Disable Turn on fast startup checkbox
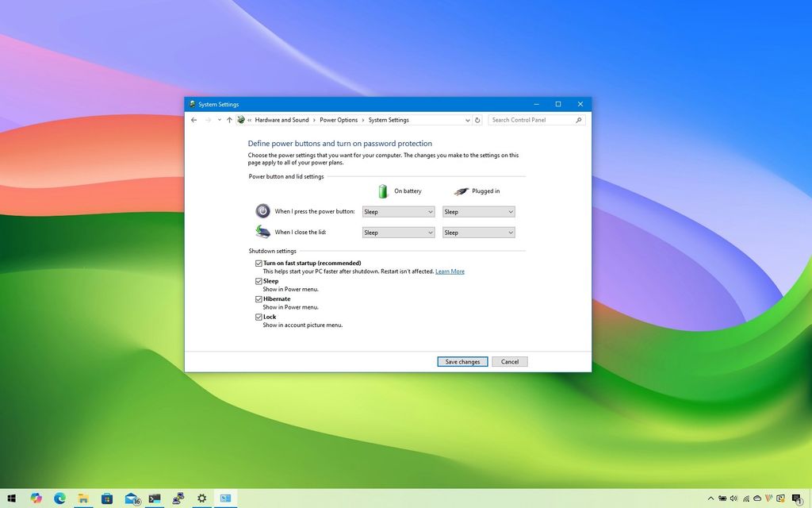The width and height of the screenshot is (812, 508). (x=259, y=263)
